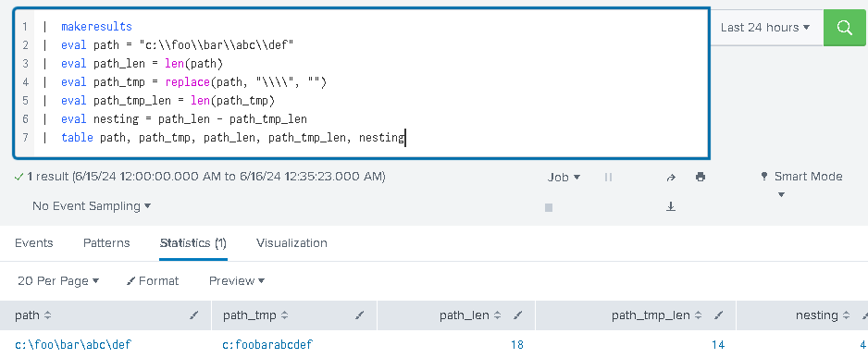868x358 pixels.
Task: Open the Smart Mode dropdown
Action: tap(802, 177)
